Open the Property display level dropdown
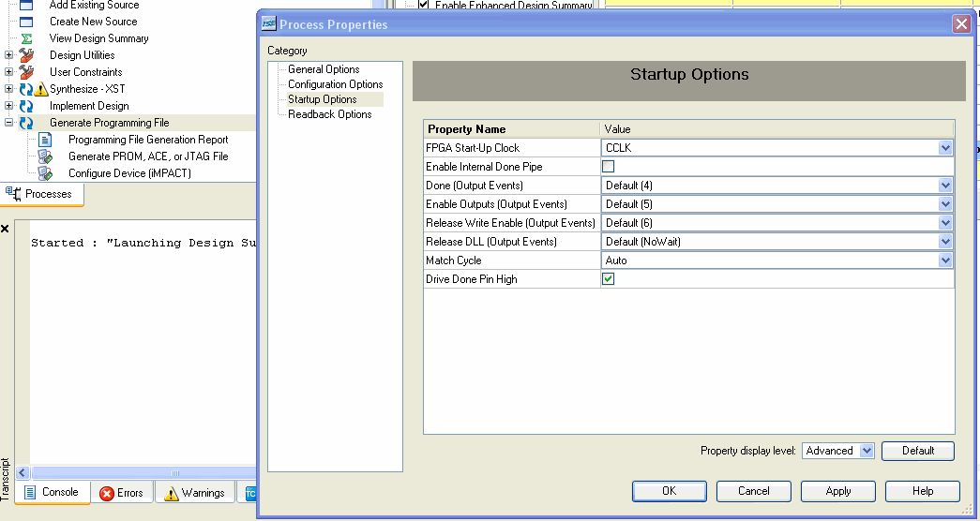Screen dimensions: 980x521 click(867, 451)
